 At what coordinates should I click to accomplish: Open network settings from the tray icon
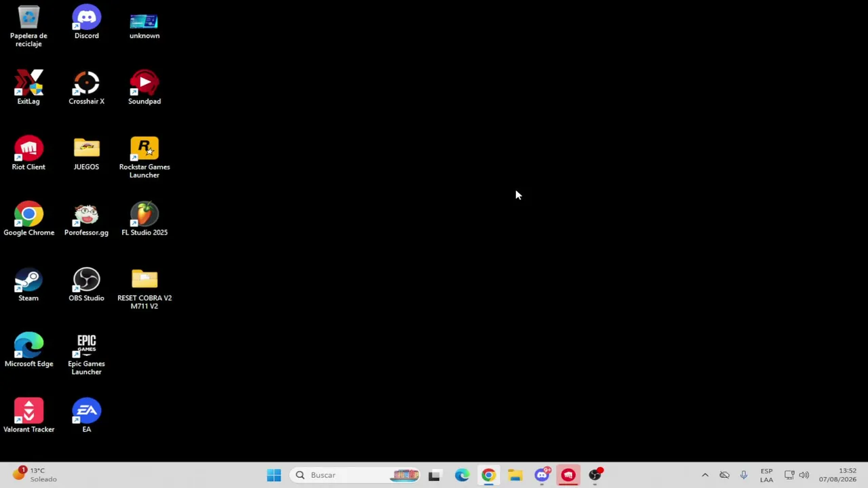coord(789,475)
